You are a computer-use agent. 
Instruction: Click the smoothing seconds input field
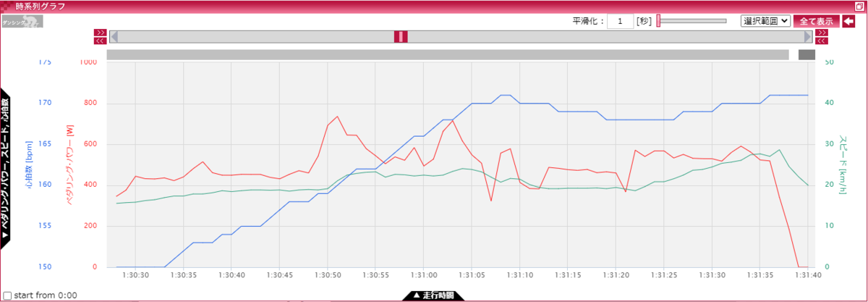pyautogui.click(x=621, y=21)
